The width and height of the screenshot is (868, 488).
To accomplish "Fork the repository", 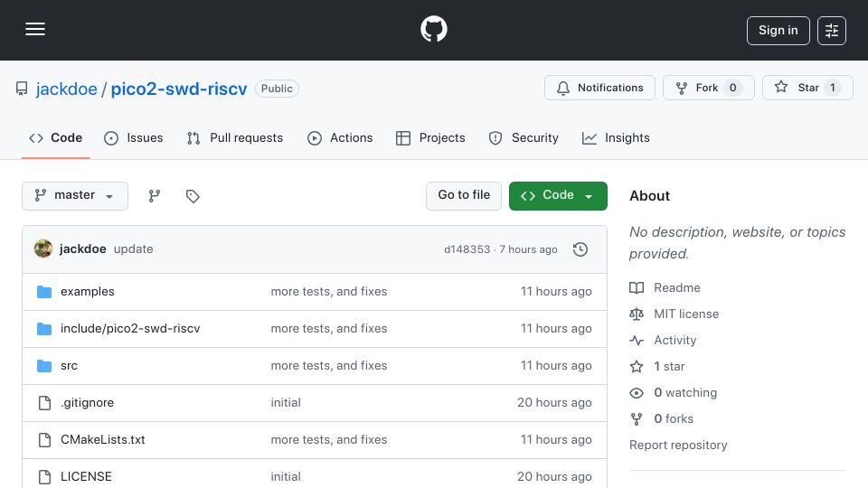I will click(709, 88).
